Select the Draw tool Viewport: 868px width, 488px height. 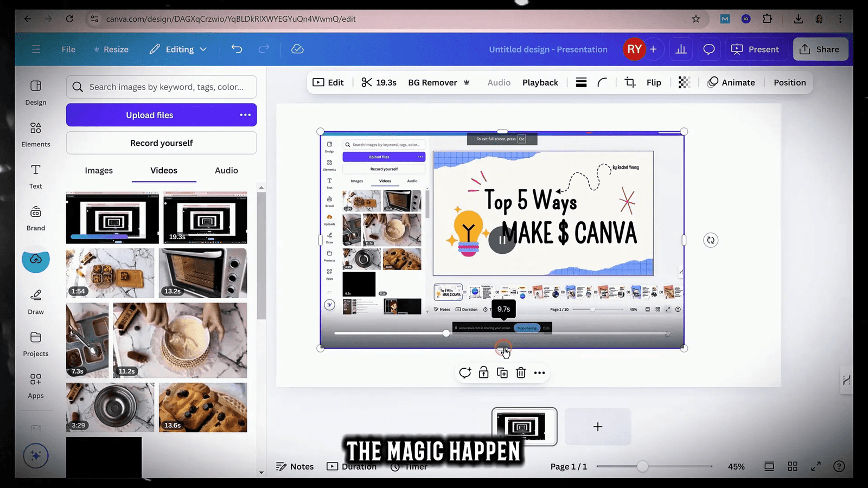(x=36, y=302)
